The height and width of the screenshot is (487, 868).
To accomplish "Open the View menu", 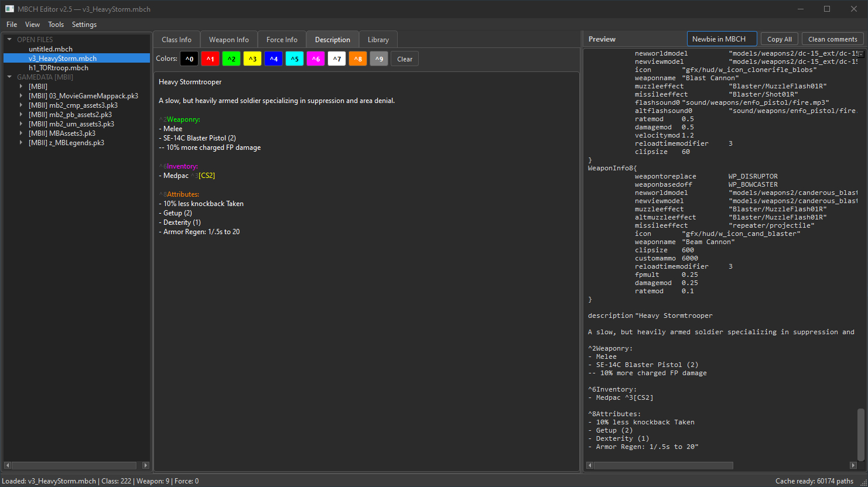I will pos(32,25).
